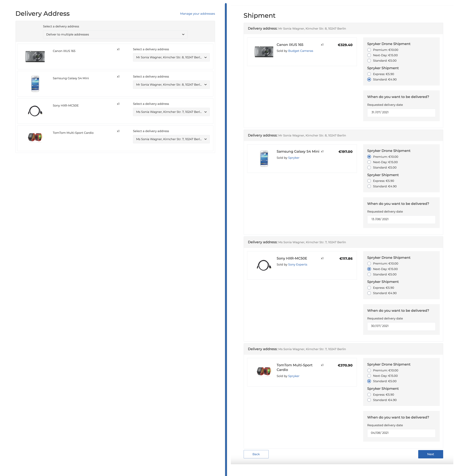Image resolution: width=469 pixels, height=476 pixels.
Task: Select Drone Premium €10.00 for Sony HXR-MC50E
Action: [x=369, y=264]
